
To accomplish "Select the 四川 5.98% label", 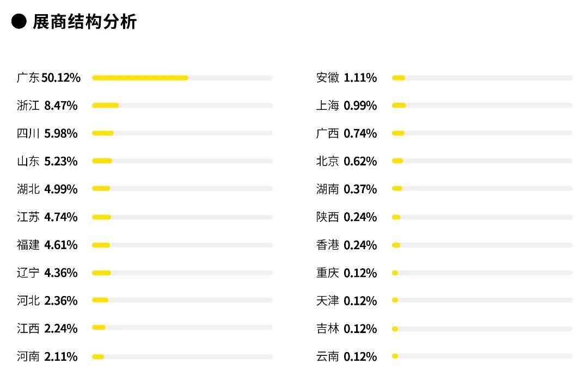I will pos(47,133).
